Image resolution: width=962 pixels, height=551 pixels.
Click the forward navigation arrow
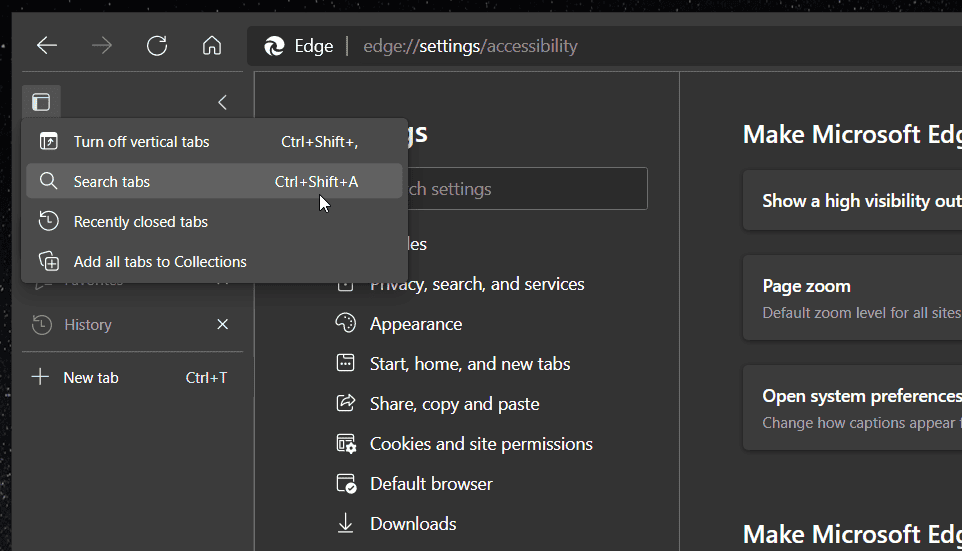pos(102,45)
